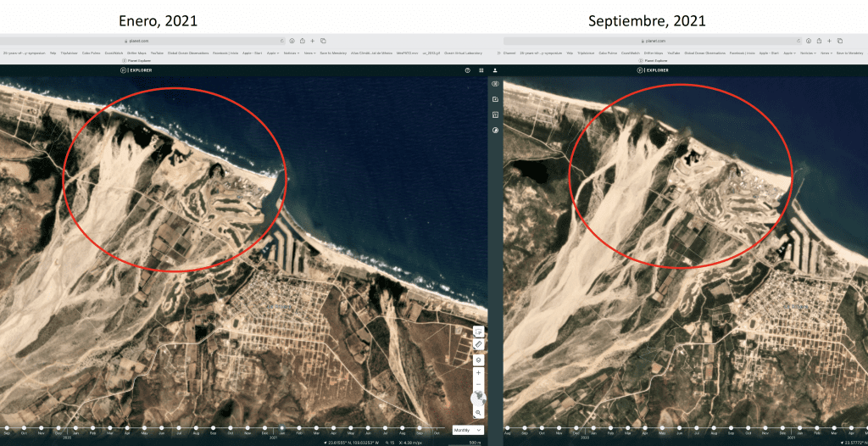
Task: Click the compare icon in right sidebar
Action: (x=495, y=130)
